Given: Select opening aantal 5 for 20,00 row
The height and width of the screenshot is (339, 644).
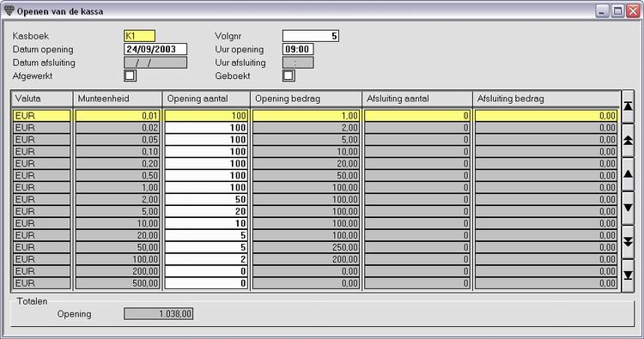Looking at the screenshot, I should pyautogui.click(x=206, y=235).
